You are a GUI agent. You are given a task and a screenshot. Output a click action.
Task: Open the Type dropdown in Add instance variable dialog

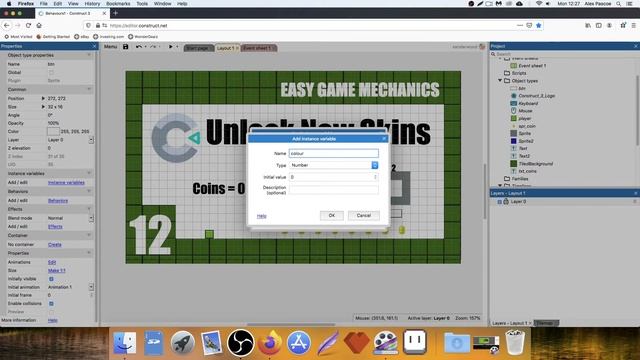tap(333, 165)
